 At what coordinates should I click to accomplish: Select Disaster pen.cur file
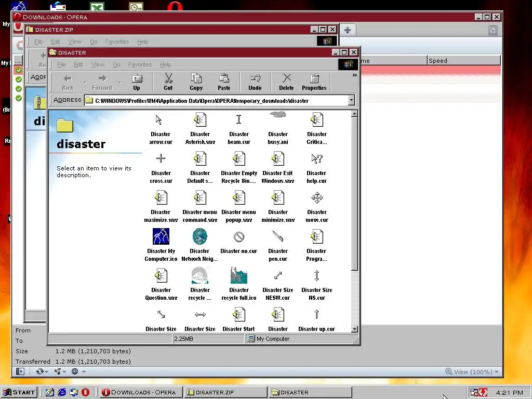[278, 246]
